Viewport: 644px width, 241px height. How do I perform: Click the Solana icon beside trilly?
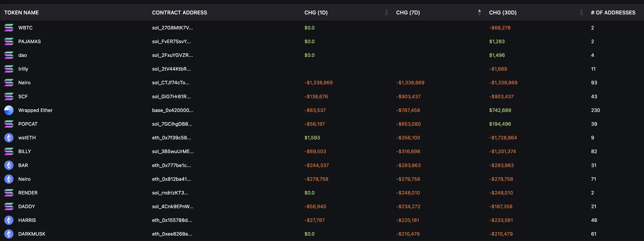point(9,69)
